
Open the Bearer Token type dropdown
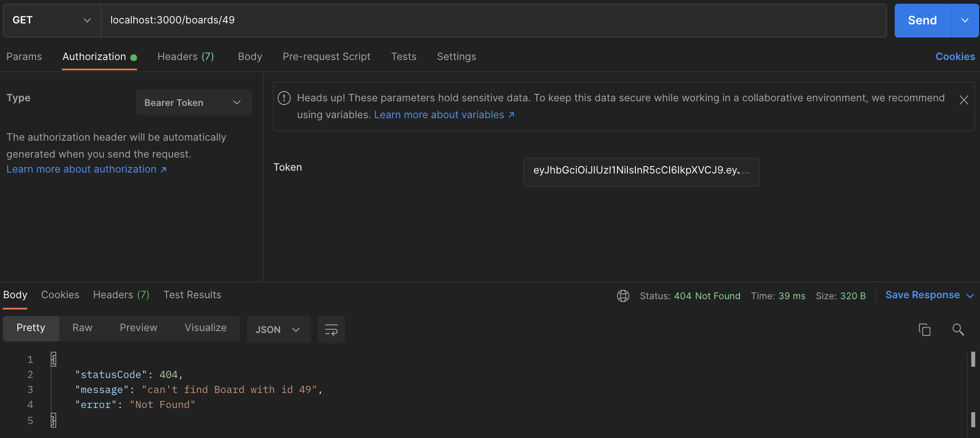194,102
